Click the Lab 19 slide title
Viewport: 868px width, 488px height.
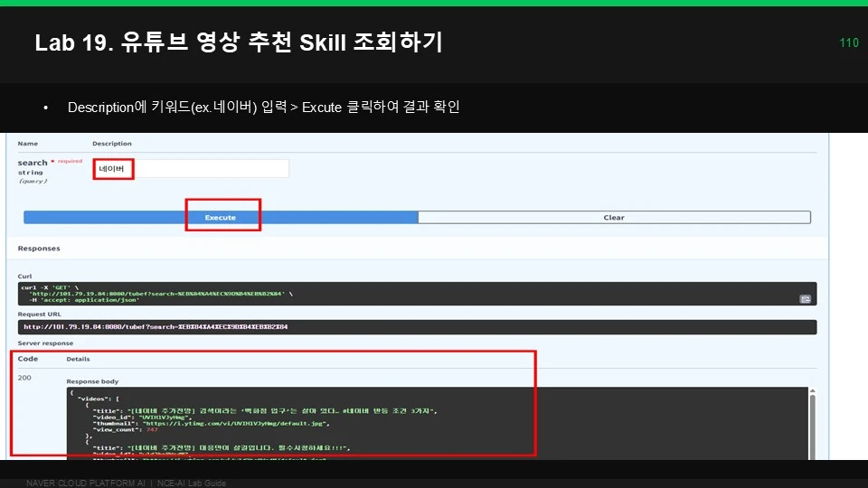[239, 42]
